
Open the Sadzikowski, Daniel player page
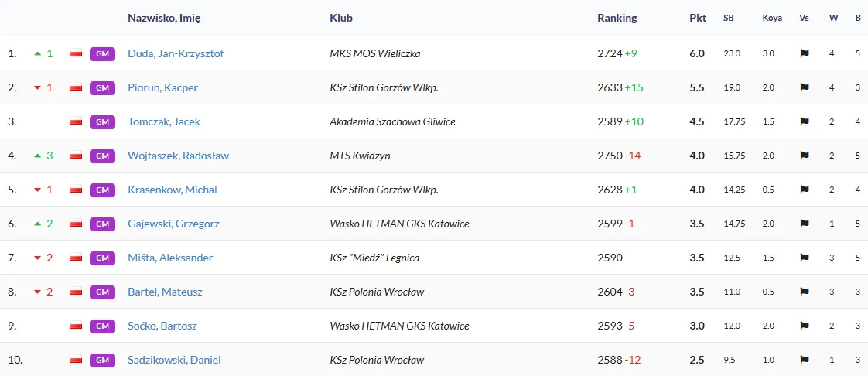pos(173,360)
